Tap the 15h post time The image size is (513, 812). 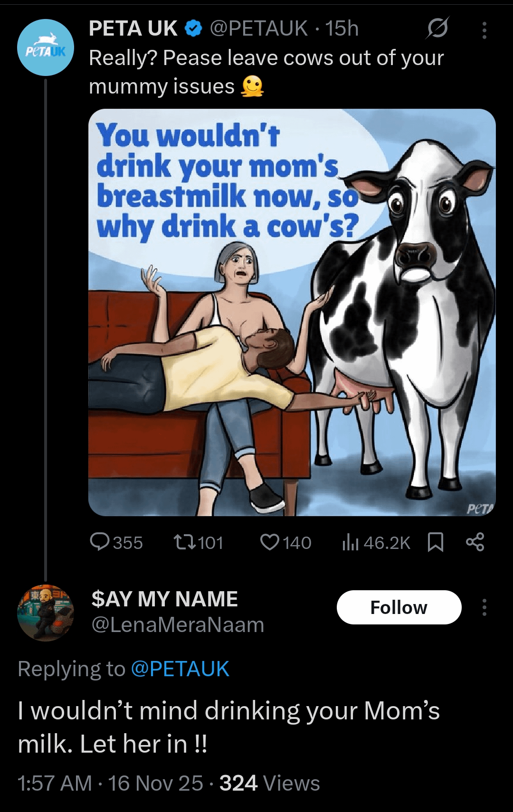[342, 28]
